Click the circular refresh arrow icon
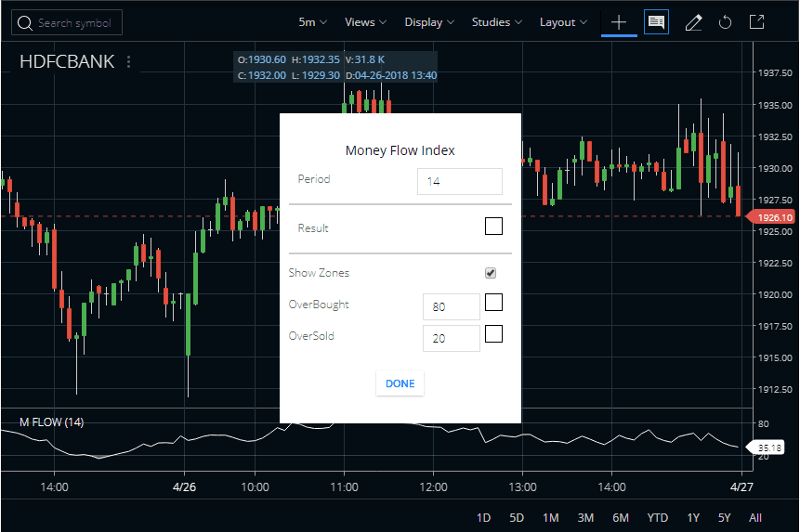The width and height of the screenshot is (800, 532). [725, 22]
